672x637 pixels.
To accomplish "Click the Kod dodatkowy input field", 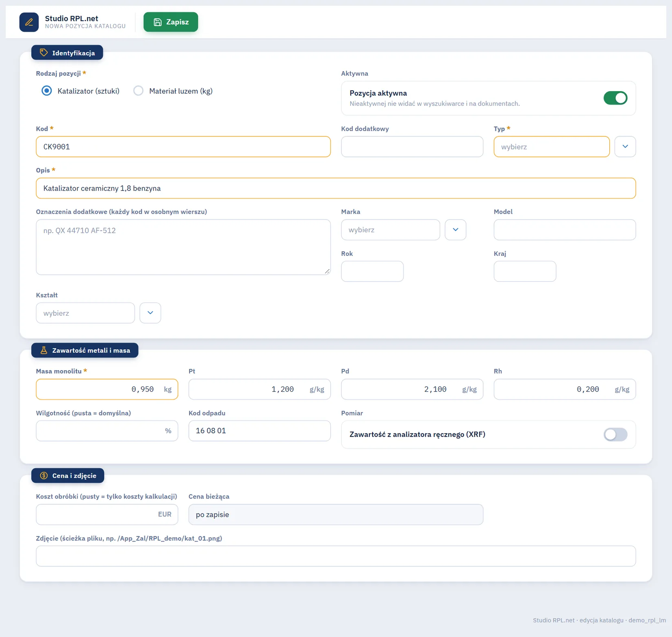I will (x=412, y=147).
